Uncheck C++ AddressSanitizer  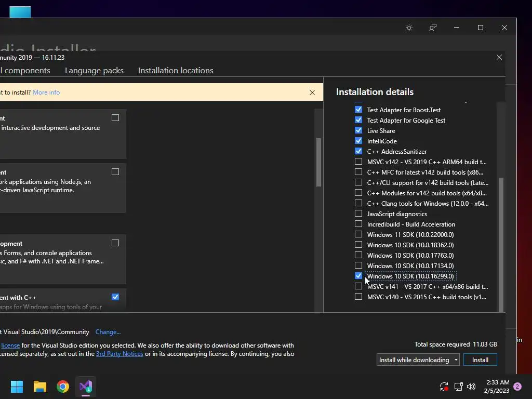point(358,151)
